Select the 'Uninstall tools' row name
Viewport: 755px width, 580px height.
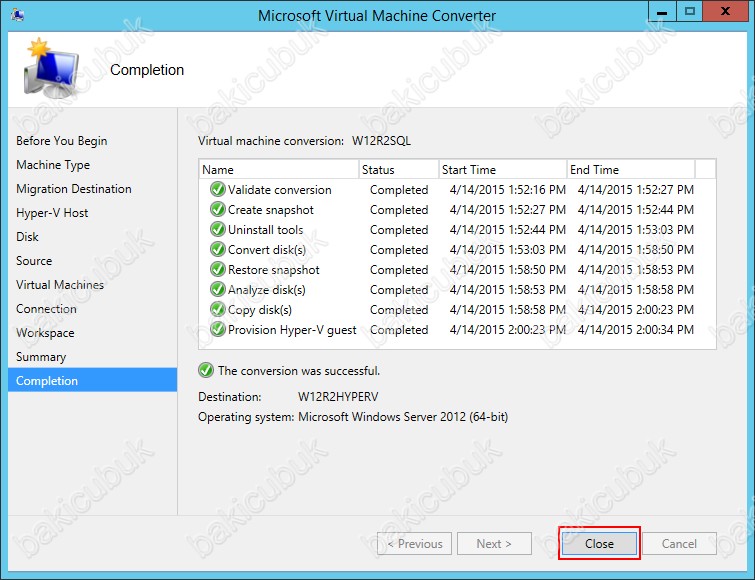tap(266, 230)
